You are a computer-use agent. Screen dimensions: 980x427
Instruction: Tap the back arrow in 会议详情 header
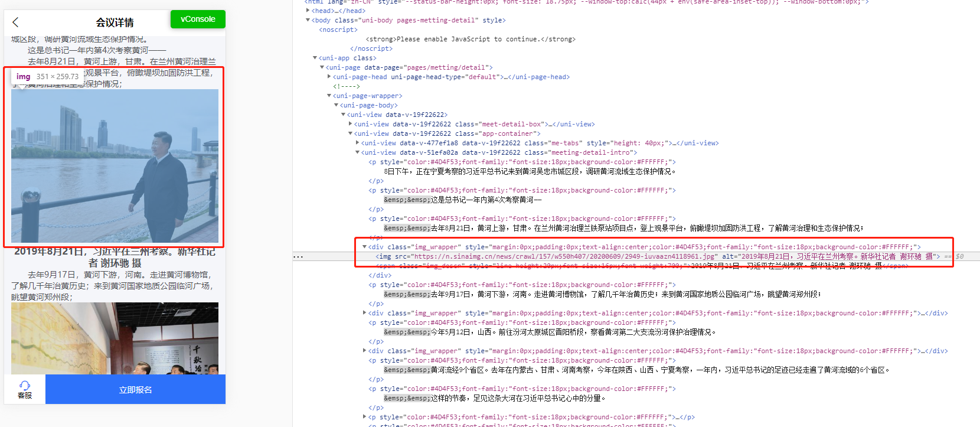pos(15,22)
